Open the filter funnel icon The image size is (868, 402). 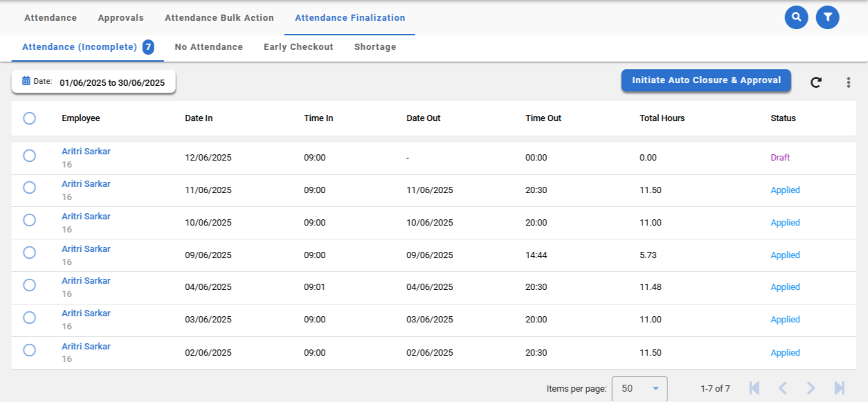coord(827,17)
